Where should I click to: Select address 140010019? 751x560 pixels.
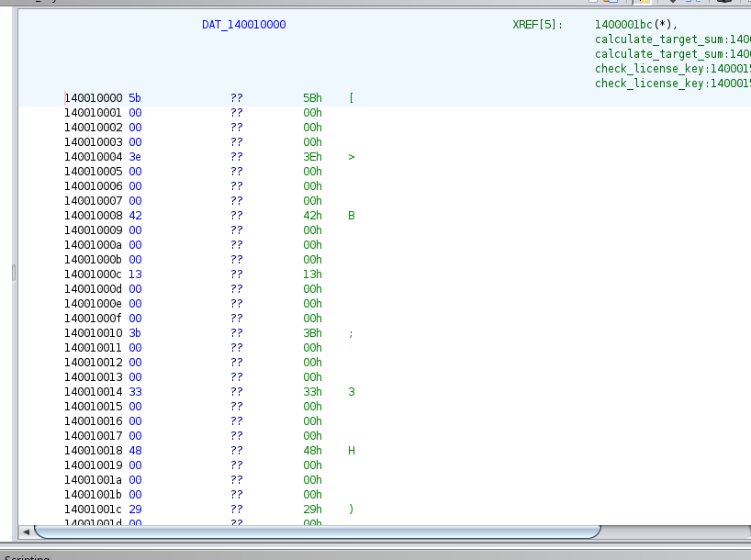tap(94, 465)
